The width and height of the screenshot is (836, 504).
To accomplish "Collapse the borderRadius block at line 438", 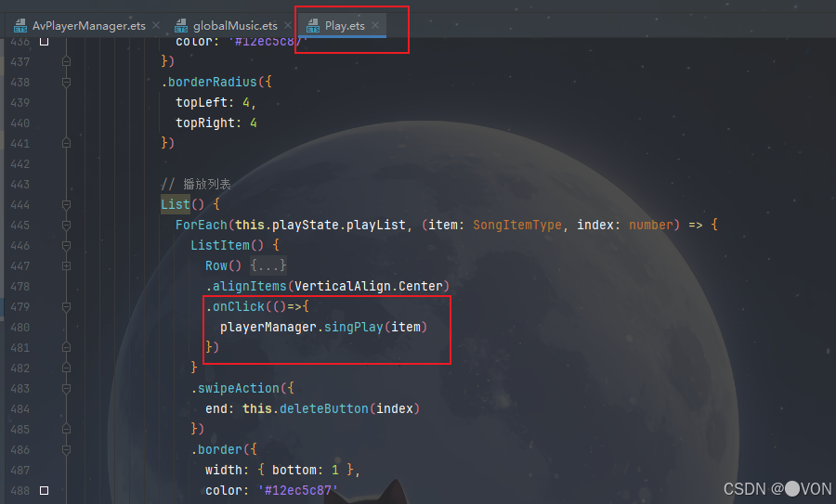I will point(66,82).
